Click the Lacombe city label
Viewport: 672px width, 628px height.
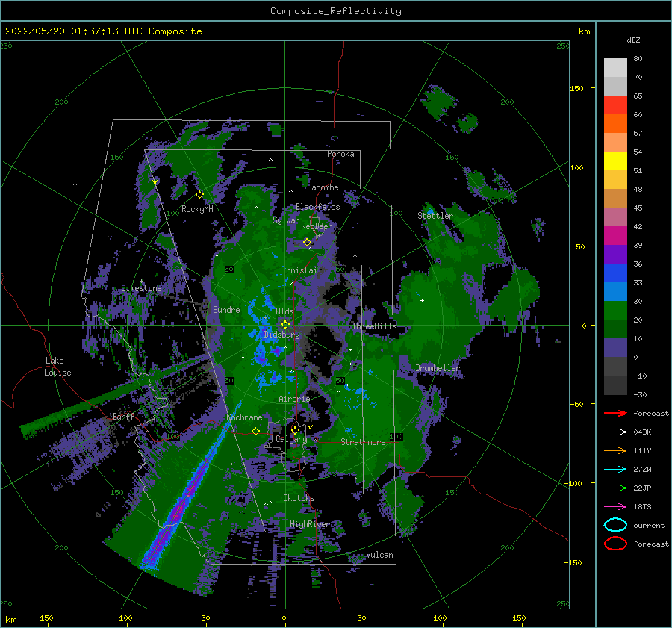click(x=323, y=187)
